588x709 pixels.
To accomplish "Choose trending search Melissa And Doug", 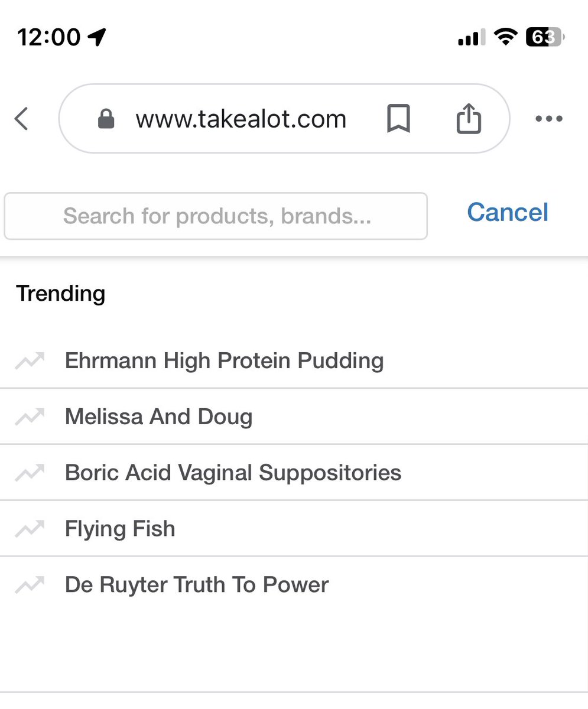I will pos(294,417).
